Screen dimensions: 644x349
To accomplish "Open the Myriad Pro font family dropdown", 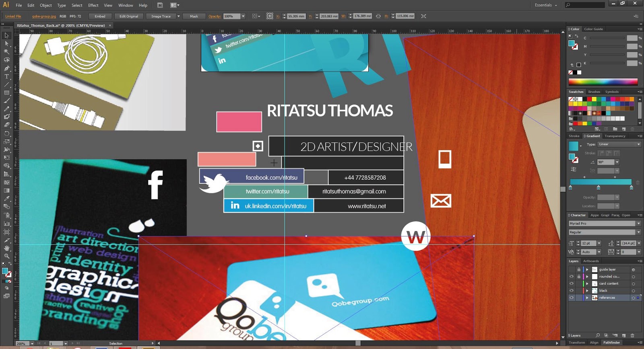I will (638, 224).
